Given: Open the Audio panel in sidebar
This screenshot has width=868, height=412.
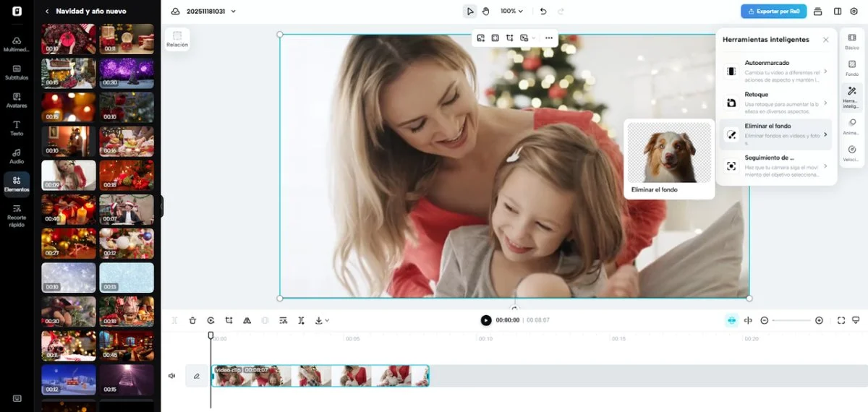Looking at the screenshot, I should pos(17,156).
